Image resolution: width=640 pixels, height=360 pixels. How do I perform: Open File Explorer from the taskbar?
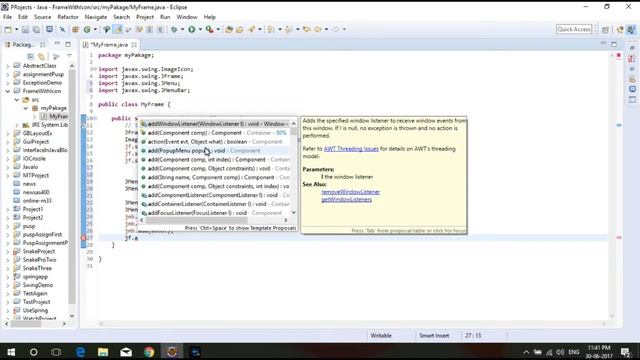pos(103,352)
